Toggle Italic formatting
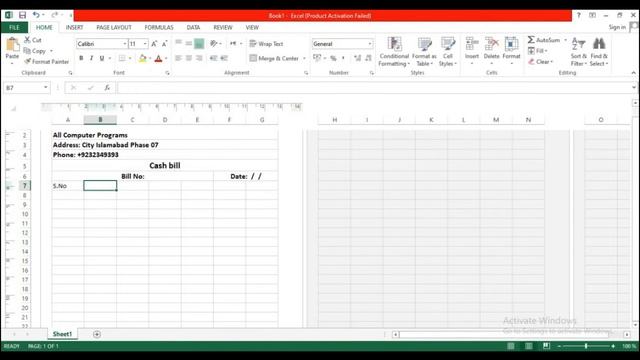The height and width of the screenshot is (360, 640). [x=91, y=58]
